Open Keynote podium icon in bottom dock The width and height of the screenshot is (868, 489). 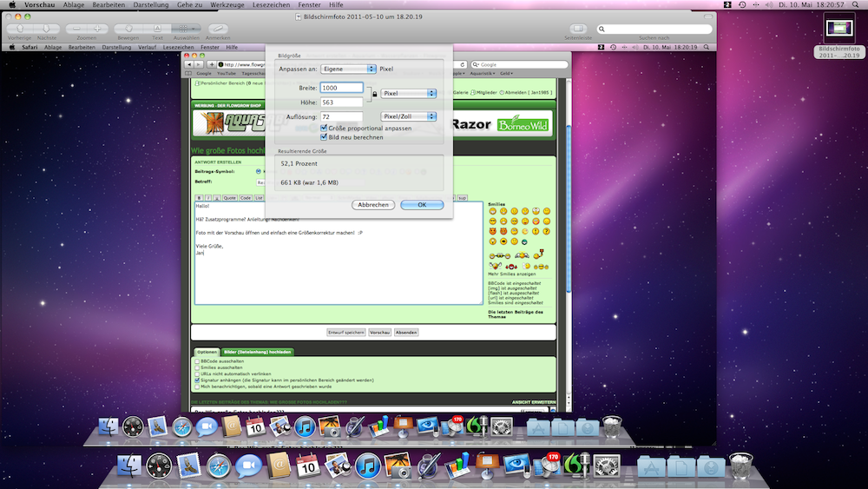487,466
